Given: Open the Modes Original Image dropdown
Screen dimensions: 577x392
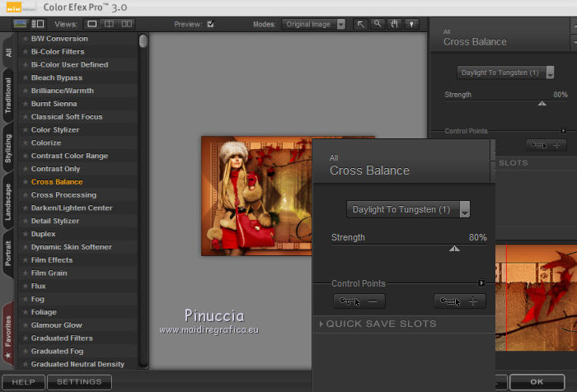Looking at the screenshot, I should tap(313, 24).
